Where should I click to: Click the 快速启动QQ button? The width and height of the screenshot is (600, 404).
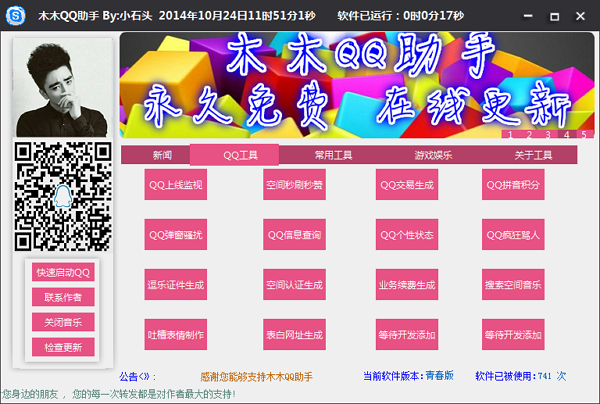[63, 272]
